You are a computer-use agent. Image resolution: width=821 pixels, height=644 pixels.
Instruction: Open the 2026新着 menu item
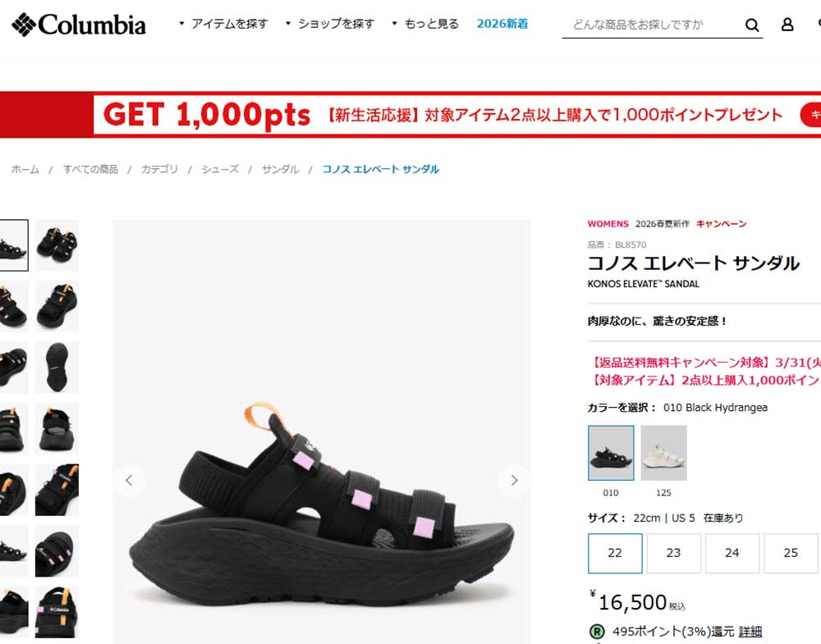(x=502, y=24)
